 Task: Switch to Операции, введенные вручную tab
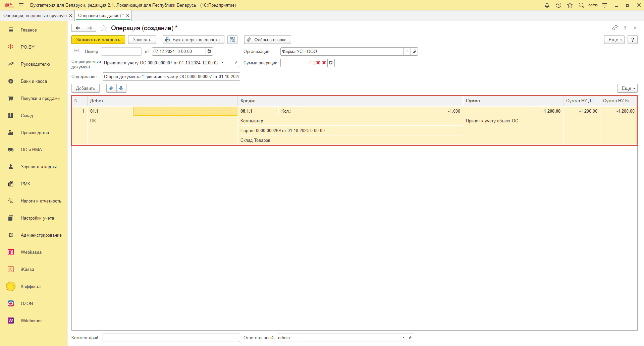35,16
